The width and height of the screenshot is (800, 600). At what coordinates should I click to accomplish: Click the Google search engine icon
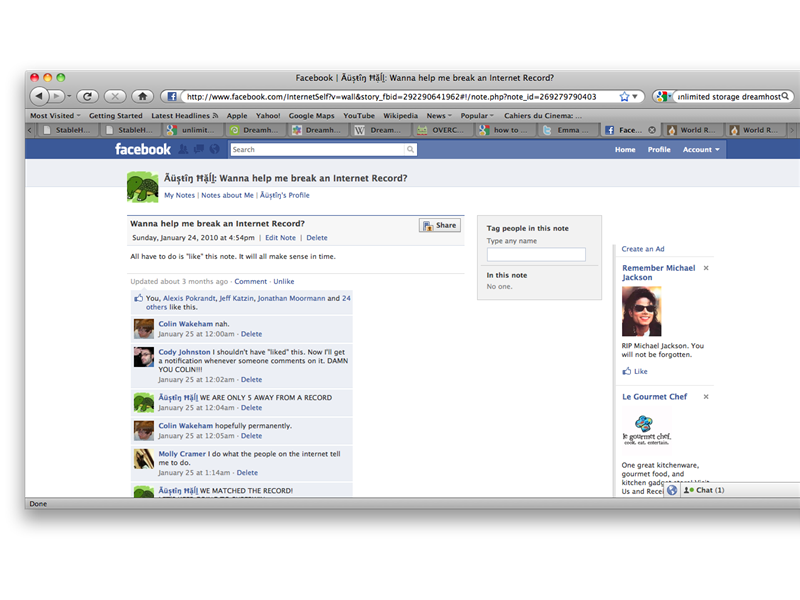point(662,96)
